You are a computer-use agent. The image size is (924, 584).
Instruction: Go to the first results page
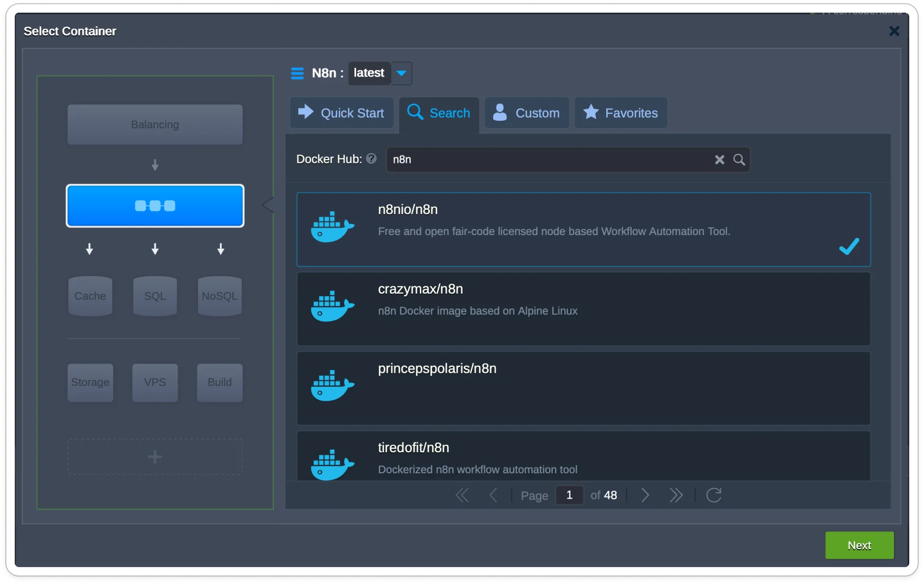(462, 495)
